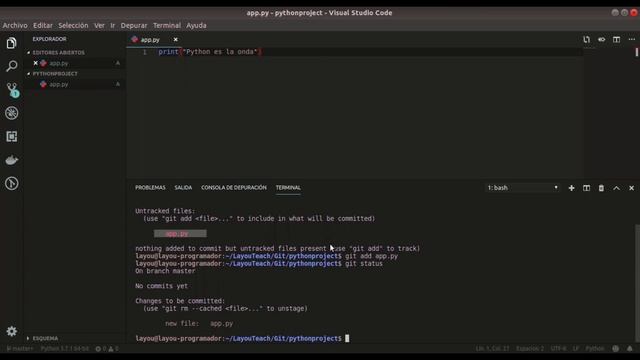Open the Search view in activity bar
The width and height of the screenshot is (640, 360).
coord(11,66)
